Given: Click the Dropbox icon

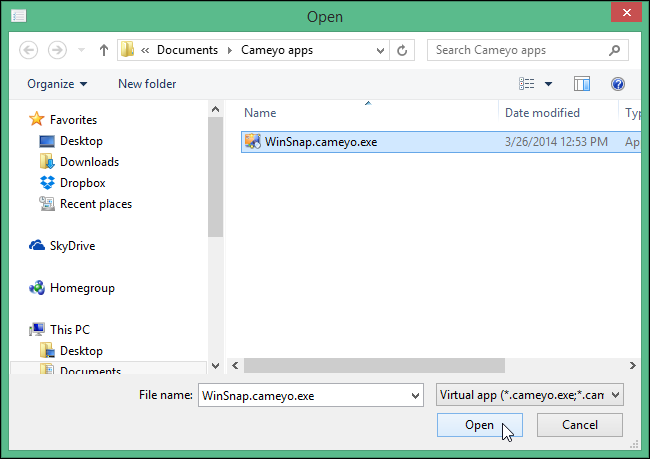Looking at the screenshot, I should click(x=47, y=183).
